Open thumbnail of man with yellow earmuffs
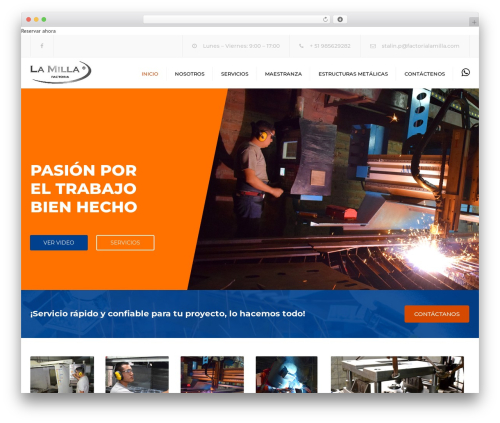This screenshot has height=423, width=500. [x=137, y=374]
